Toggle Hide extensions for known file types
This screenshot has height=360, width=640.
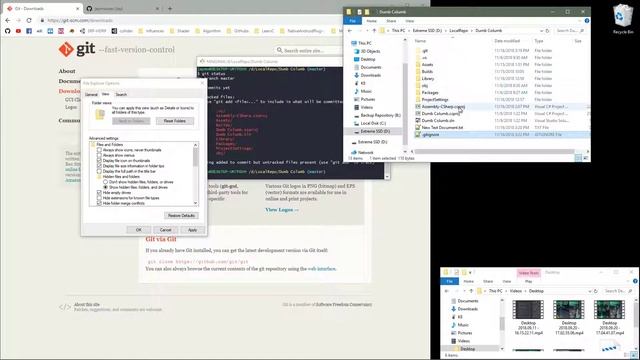99,198
